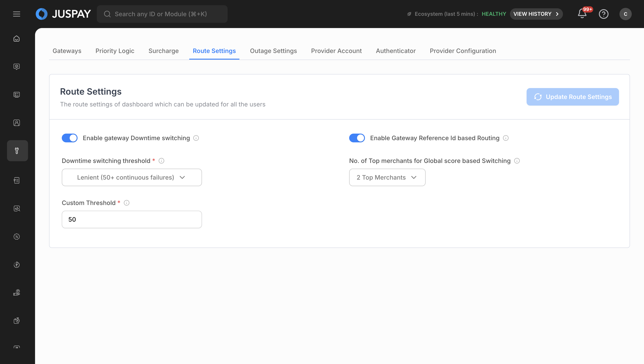The width and height of the screenshot is (644, 364).
Task: Toggle Gateway Reference Id based Routing
Action: click(x=357, y=138)
